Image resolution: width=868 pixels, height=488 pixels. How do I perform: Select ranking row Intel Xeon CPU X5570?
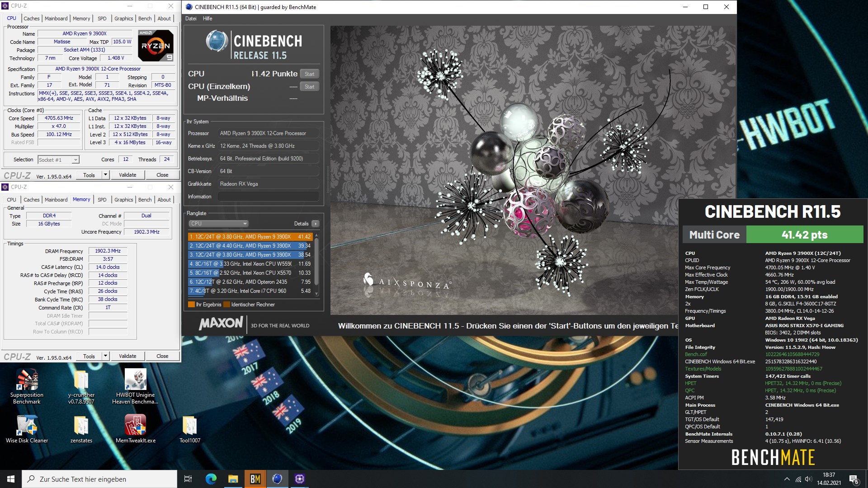click(x=250, y=273)
